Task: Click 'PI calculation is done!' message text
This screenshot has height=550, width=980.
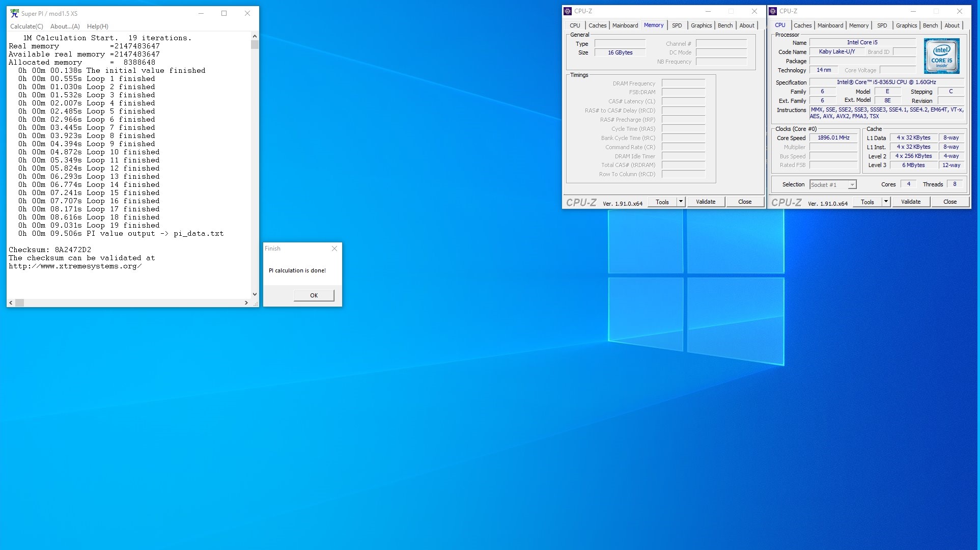Action: [x=297, y=270]
